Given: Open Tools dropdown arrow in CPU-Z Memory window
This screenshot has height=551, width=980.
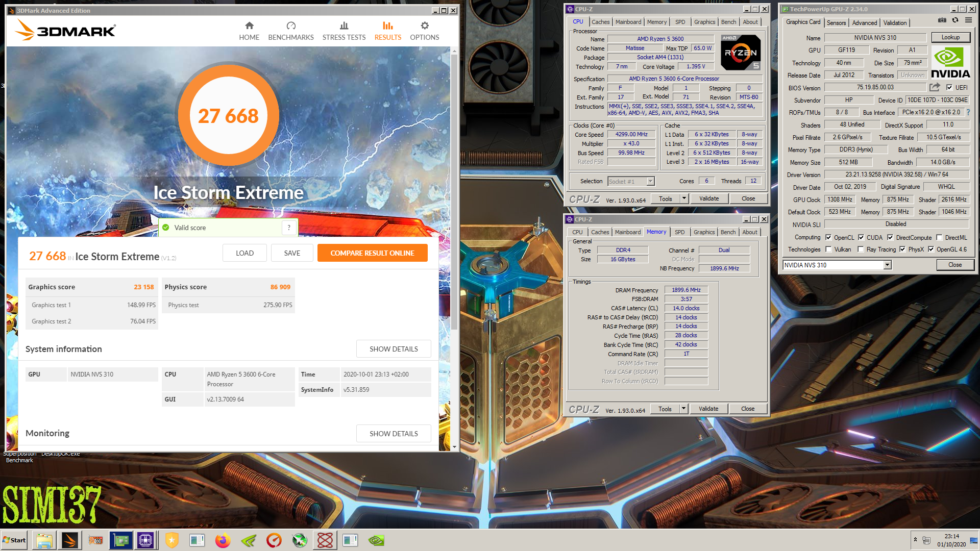Looking at the screenshot, I should [684, 409].
